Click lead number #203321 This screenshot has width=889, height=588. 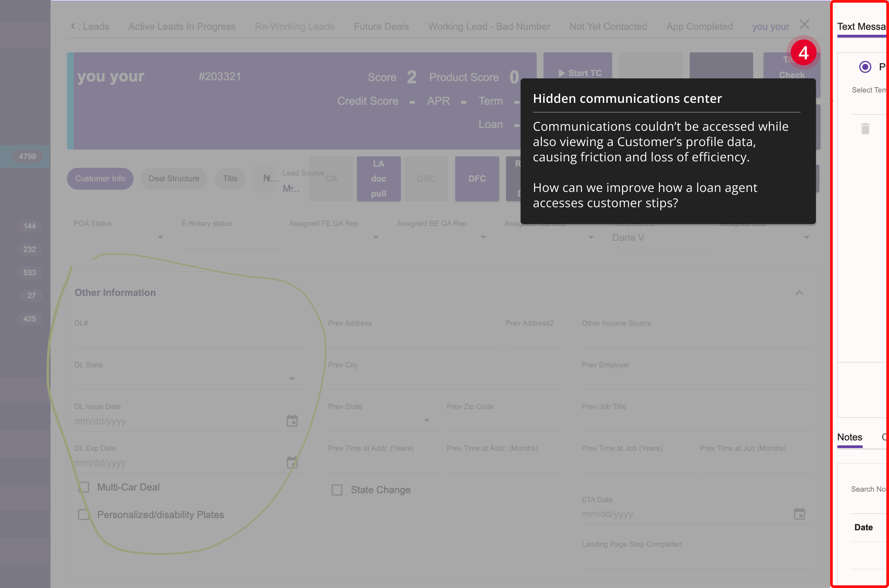(x=220, y=76)
